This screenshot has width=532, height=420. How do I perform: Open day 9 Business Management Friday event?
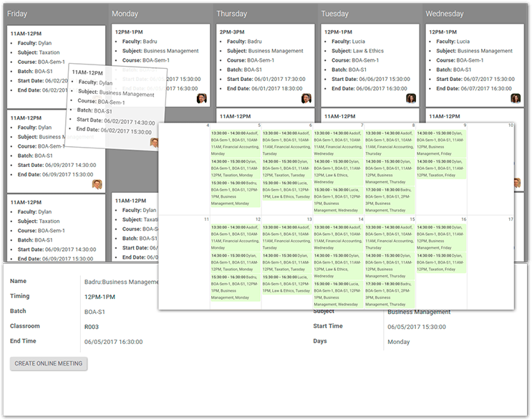tap(441, 143)
